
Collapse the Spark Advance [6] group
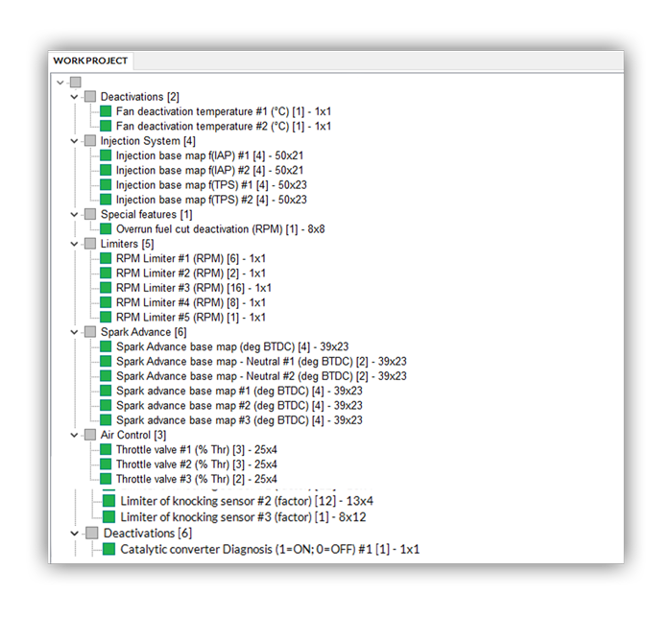[x=75, y=332]
